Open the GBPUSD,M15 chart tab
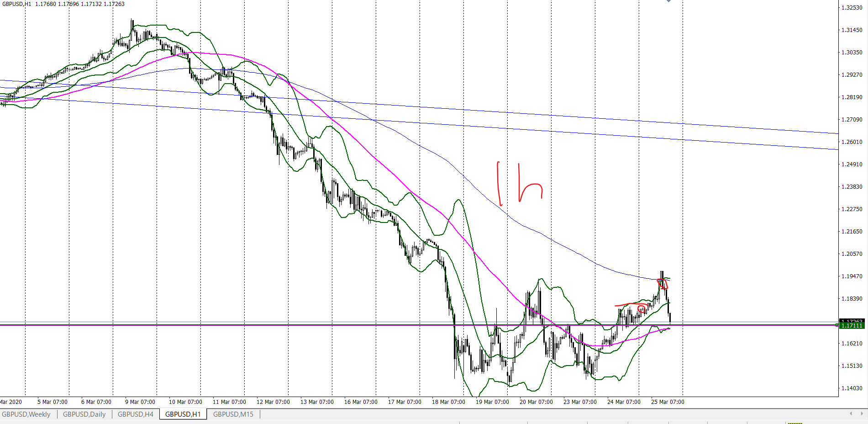 point(233,414)
